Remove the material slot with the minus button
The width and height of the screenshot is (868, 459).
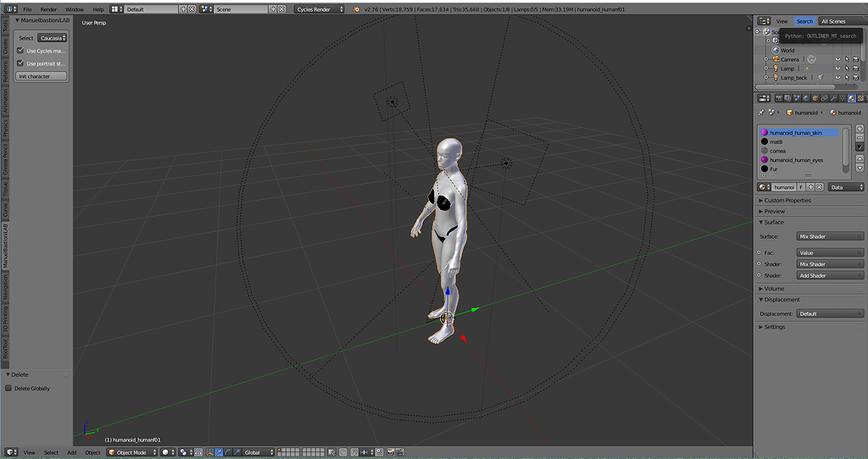tap(860, 138)
